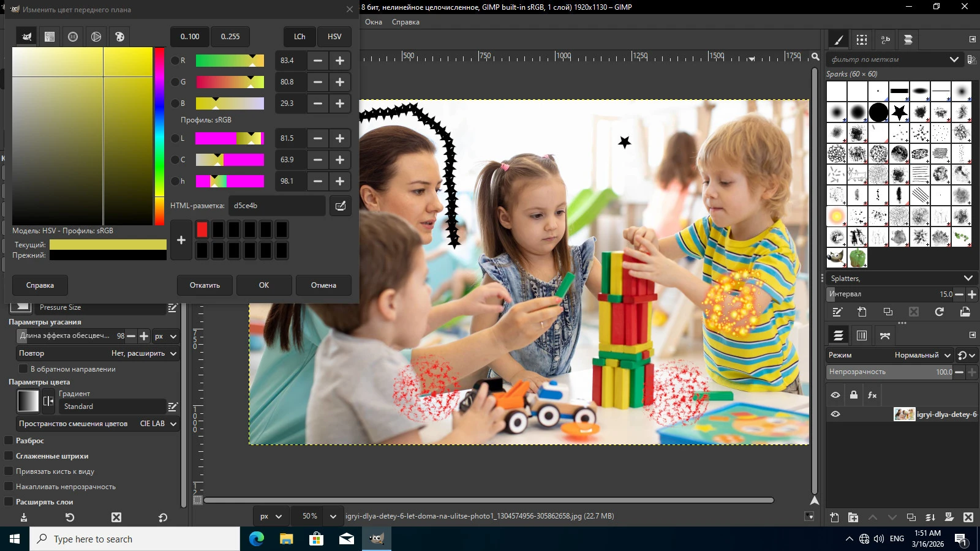Open the Режим blend mode dropdown
This screenshot has width=980, height=551.
921,355
